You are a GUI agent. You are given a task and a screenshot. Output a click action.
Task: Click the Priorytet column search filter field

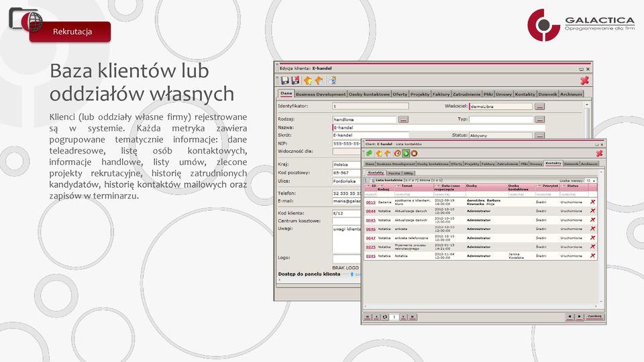[x=547, y=194]
